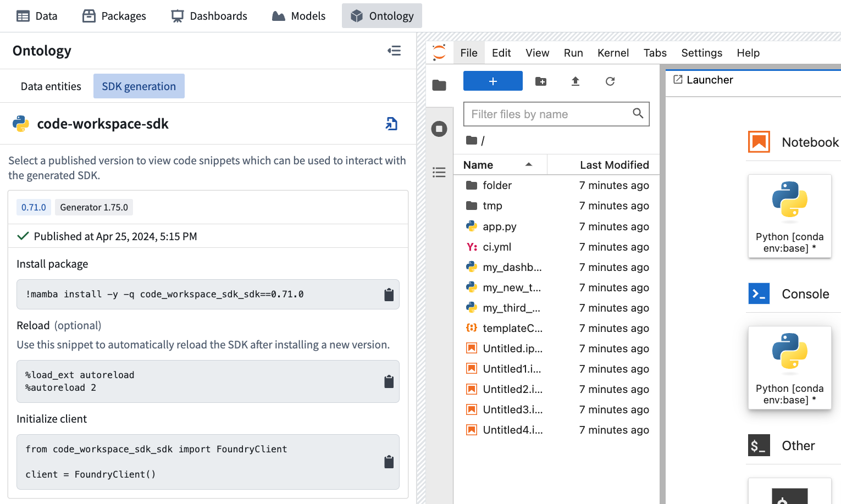Copy the mamba install command
Image resolution: width=841 pixels, height=504 pixels.
(389, 295)
